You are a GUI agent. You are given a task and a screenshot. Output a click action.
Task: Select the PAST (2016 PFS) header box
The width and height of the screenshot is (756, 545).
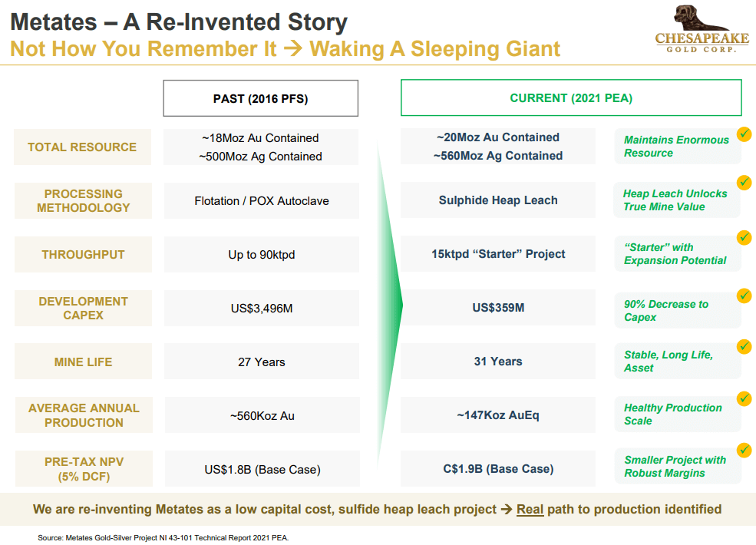[260, 98]
